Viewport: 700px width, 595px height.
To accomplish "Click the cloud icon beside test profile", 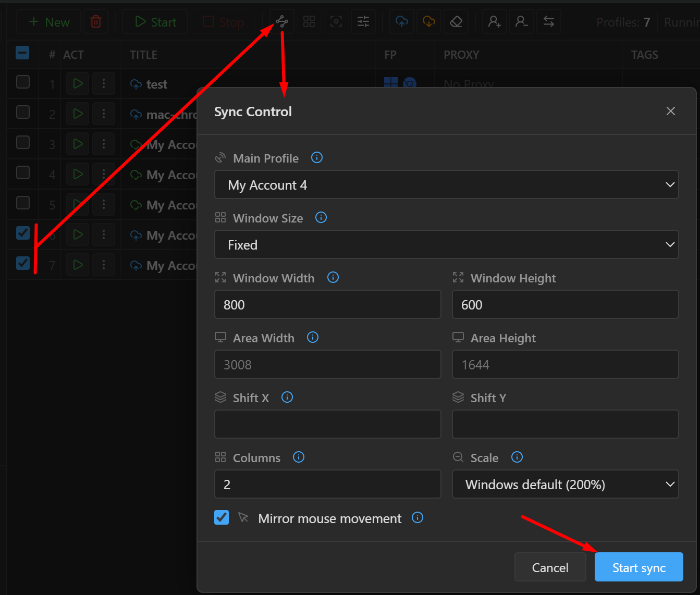I will click(x=136, y=84).
